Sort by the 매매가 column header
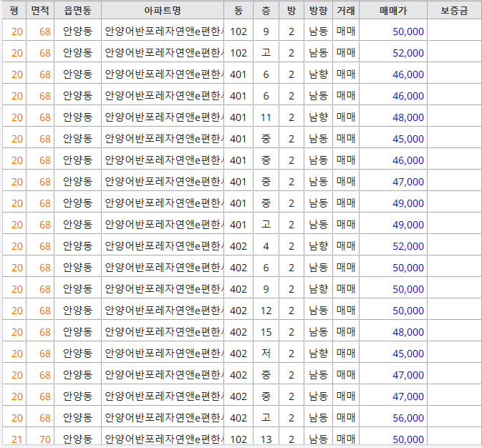The image size is (482, 448). point(393,11)
